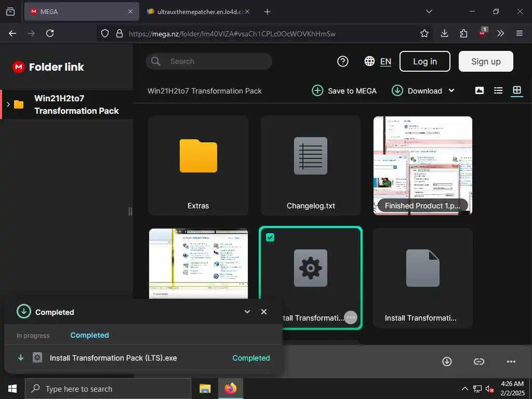Click Install Transformation Pack (LTS).exe transfer row
Image resolution: width=532 pixels, height=399 pixels.
143,358
